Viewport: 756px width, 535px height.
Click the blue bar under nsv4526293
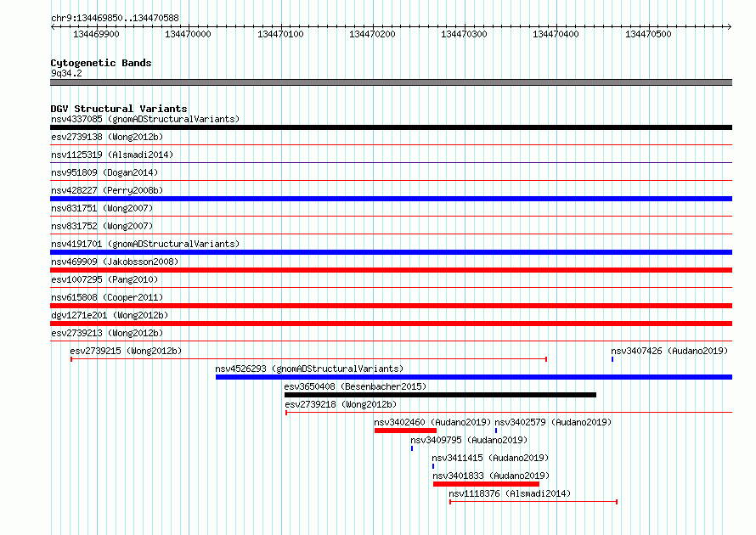[474, 377]
